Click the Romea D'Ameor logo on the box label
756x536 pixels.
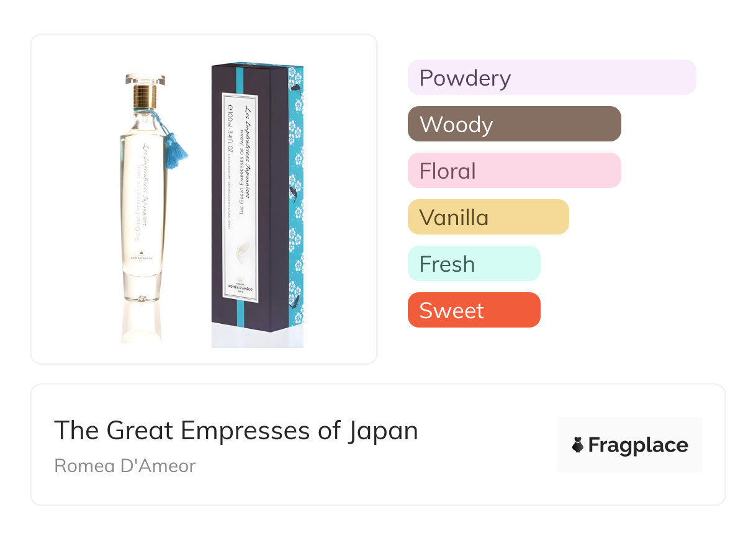tap(240, 287)
